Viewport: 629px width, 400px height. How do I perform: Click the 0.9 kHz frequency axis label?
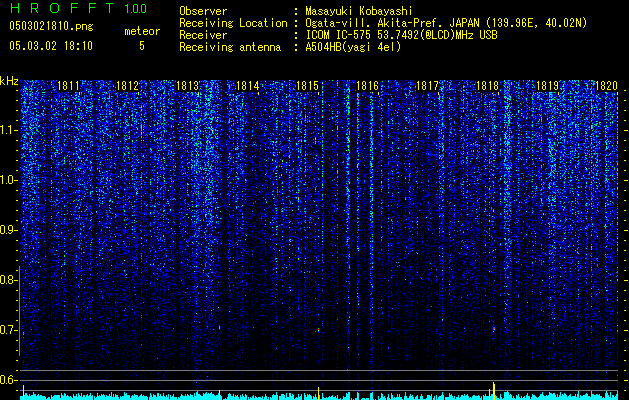[9, 230]
